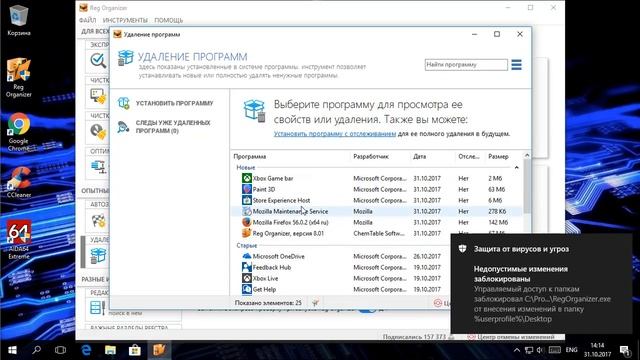Screen dimensions: 640x360
Task: Click ENG language indicator in tray
Action: (571, 350)
